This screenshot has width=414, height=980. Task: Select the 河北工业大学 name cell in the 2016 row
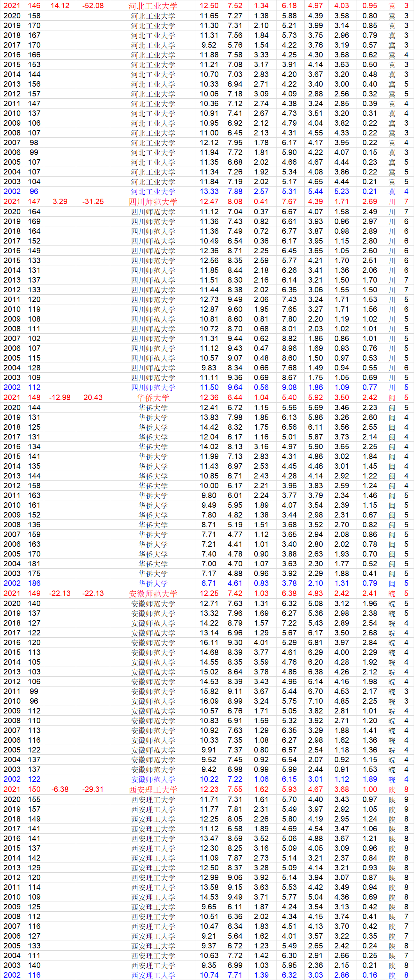pyautogui.click(x=153, y=55)
